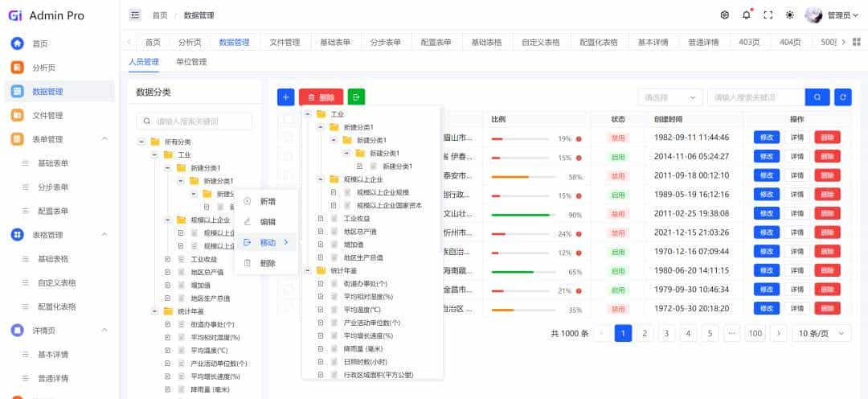Open 移动 submenu in the context menu

(266, 242)
